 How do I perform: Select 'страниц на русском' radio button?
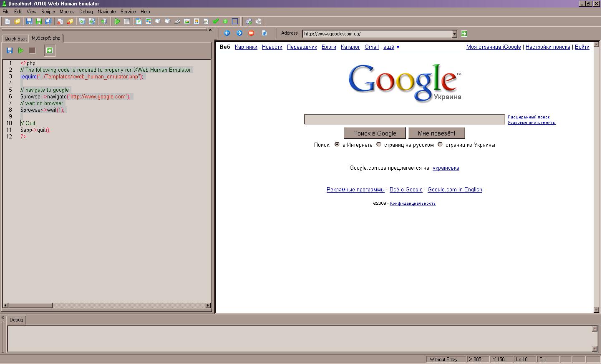click(x=379, y=144)
